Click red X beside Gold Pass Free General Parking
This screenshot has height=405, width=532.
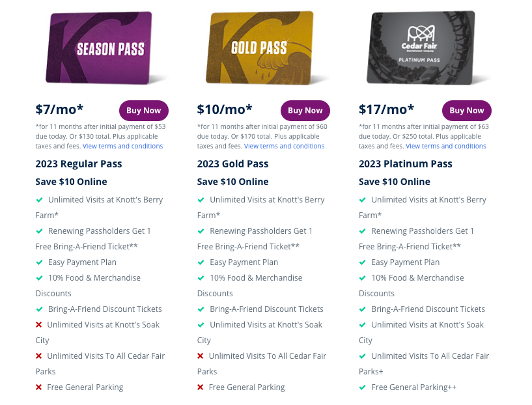click(x=201, y=387)
